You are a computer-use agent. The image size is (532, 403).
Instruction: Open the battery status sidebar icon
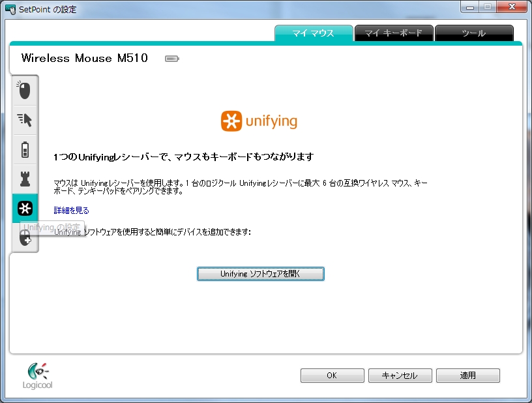(25, 149)
